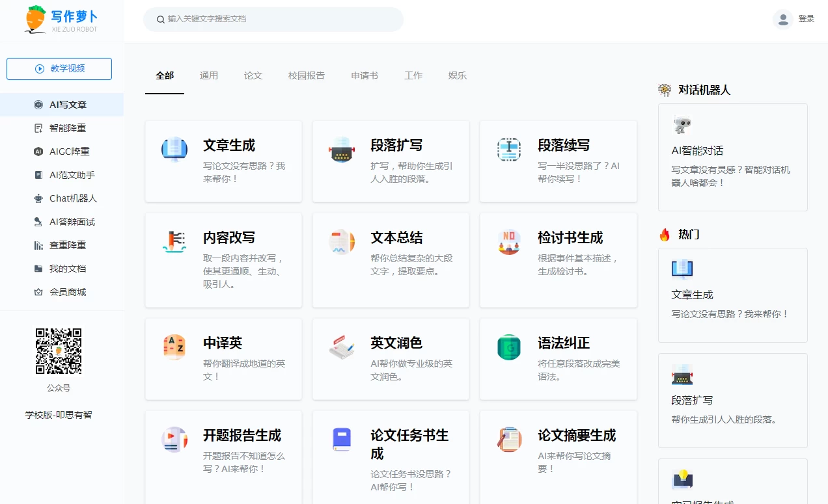Click the 教学视频 button
Image resolution: width=828 pixels, height=504 pixels.
coord(59,68)
